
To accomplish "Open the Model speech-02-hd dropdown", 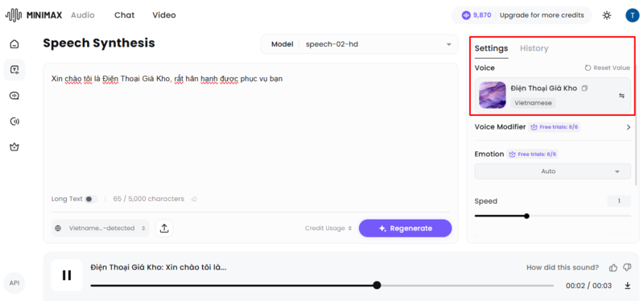I will 359,44.
